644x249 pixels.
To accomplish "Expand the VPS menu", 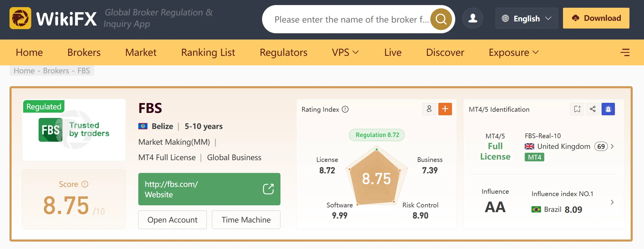I will tap(345, 53).
